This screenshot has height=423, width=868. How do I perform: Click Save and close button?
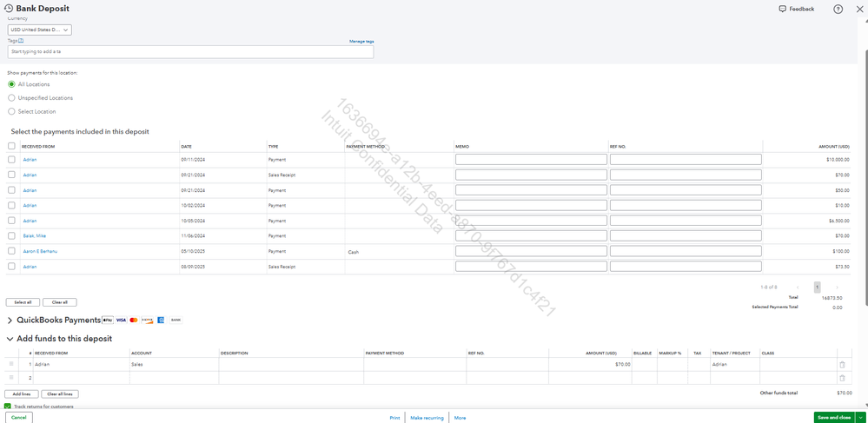[x=834, y=418]
